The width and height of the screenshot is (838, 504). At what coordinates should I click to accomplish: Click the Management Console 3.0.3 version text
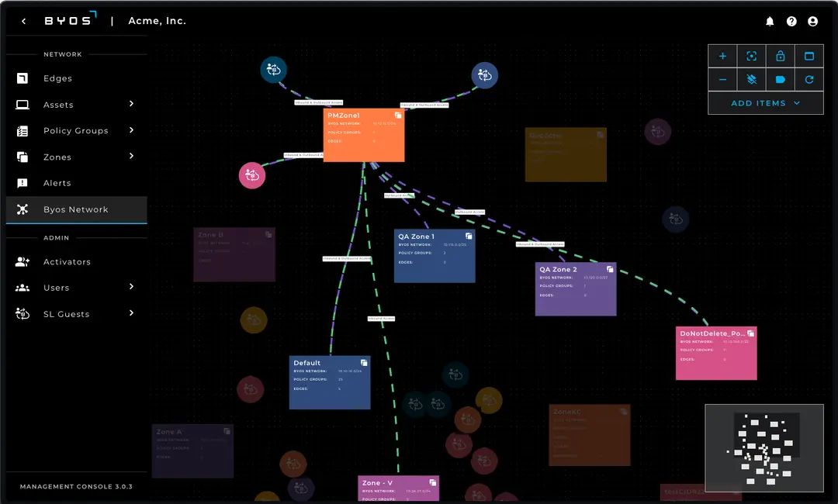click(76, 486)
